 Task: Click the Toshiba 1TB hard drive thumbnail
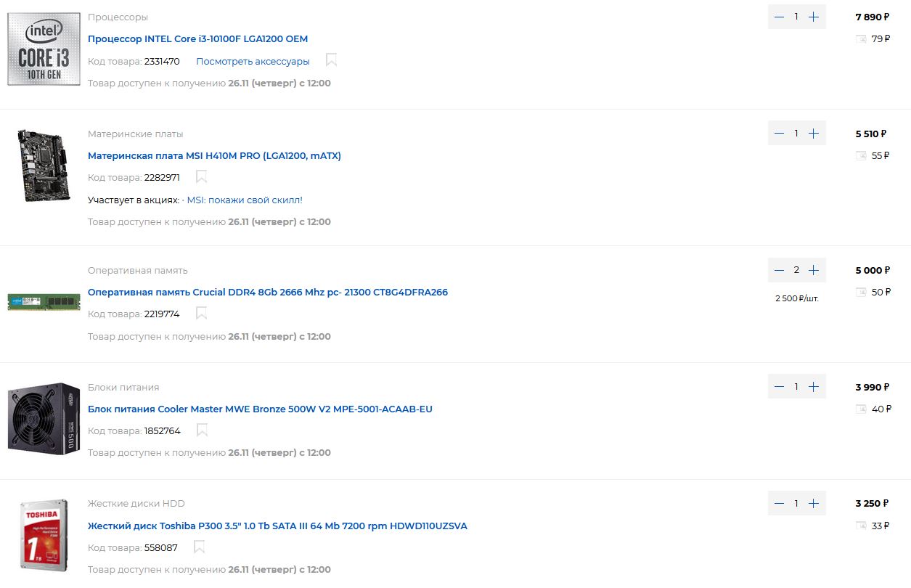44,536
